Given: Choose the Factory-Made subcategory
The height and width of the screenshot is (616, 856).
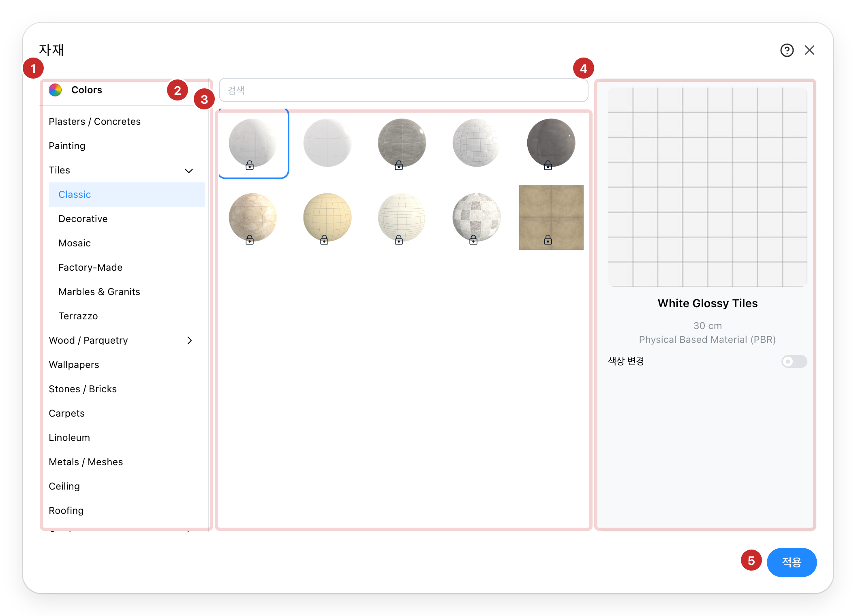Looking at the screenshot, I should (90, 267).
